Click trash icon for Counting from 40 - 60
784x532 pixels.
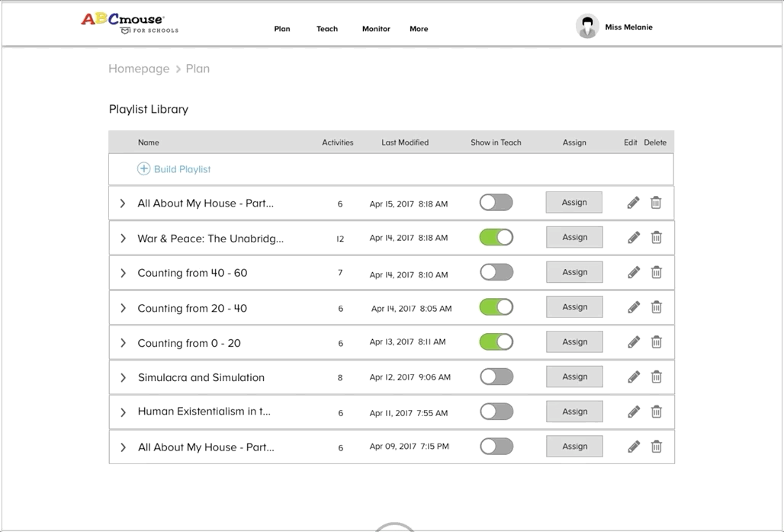pos(656,272)
